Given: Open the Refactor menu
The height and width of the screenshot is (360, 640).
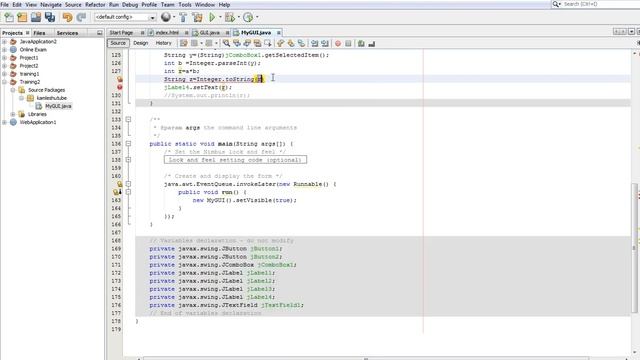Looking at the screenshot, I should (x=95, y=4).
